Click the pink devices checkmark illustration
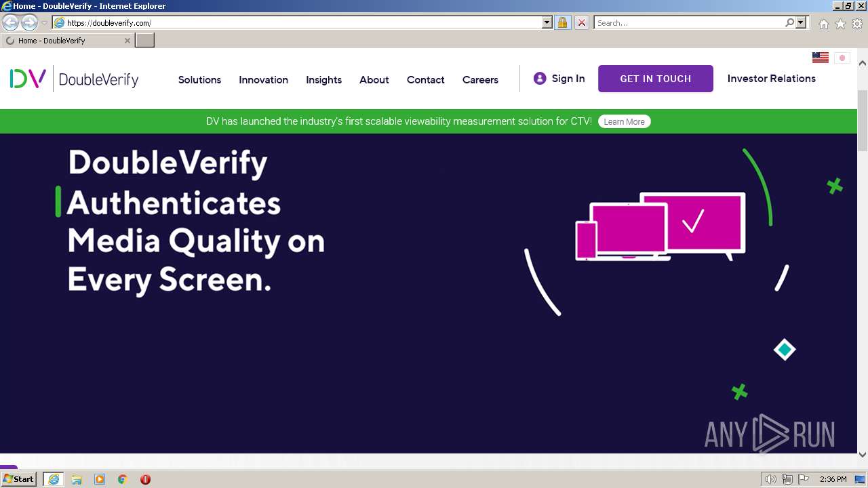Image resolution: width=868 pixels, height=488 pixels. 660,226
